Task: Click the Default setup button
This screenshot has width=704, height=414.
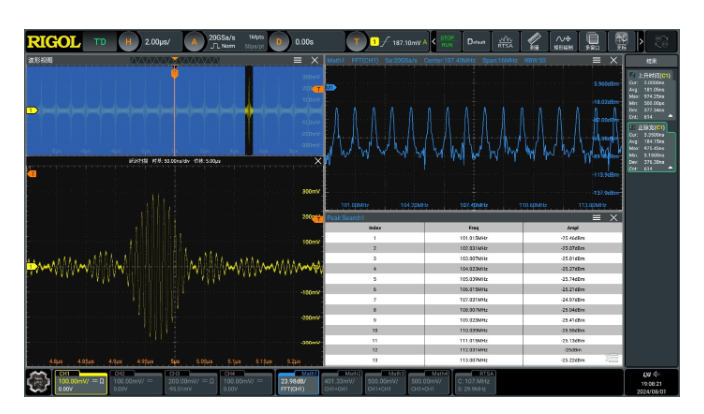Action: click(476, 42)
